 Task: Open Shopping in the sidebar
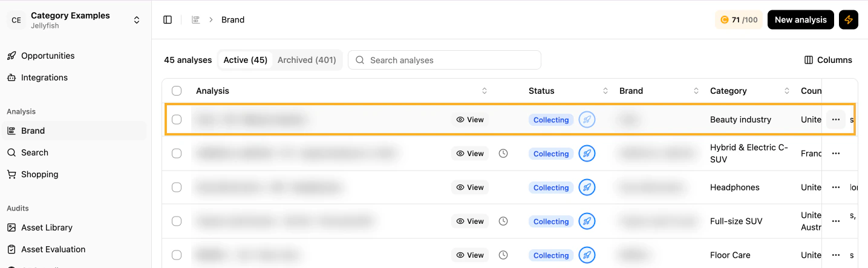click(40, 174)
